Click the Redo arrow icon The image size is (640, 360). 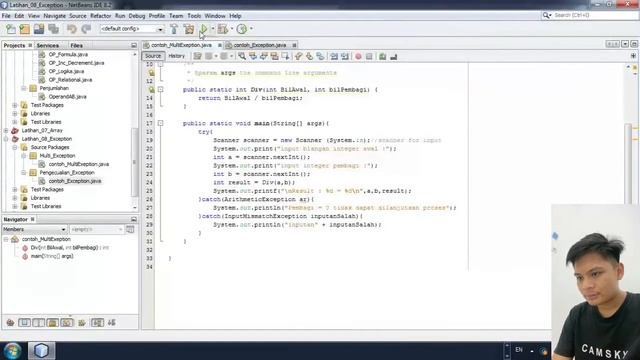pyautogui.click(x=86, y=29)
